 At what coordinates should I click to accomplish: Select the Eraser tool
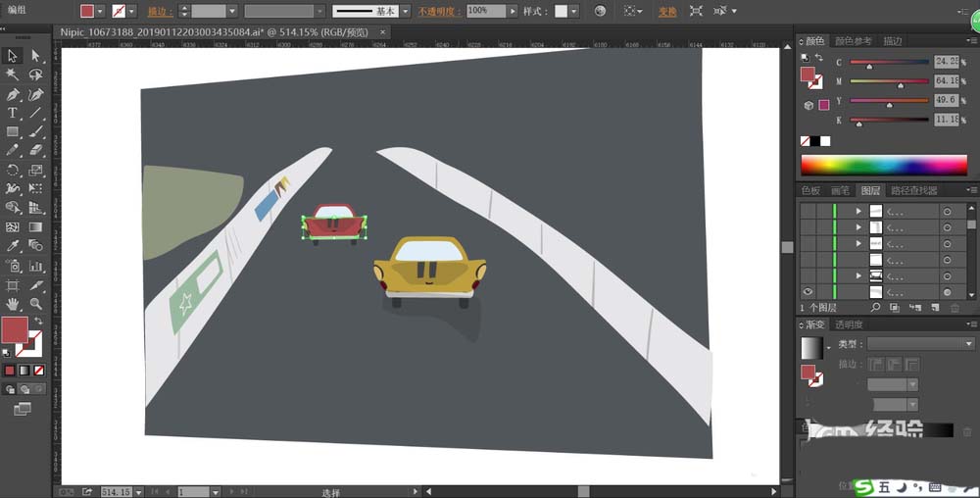[35, 151]
